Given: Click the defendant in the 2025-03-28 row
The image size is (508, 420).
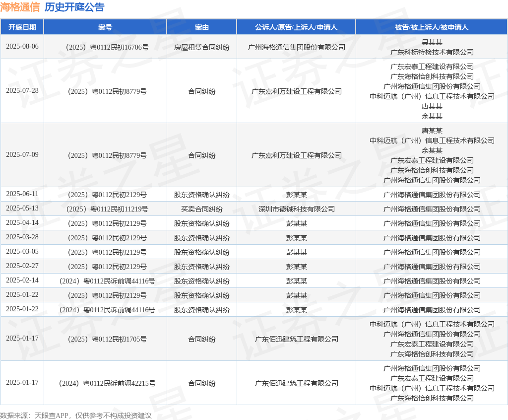Looking at the screenshot, I should 432,238.
